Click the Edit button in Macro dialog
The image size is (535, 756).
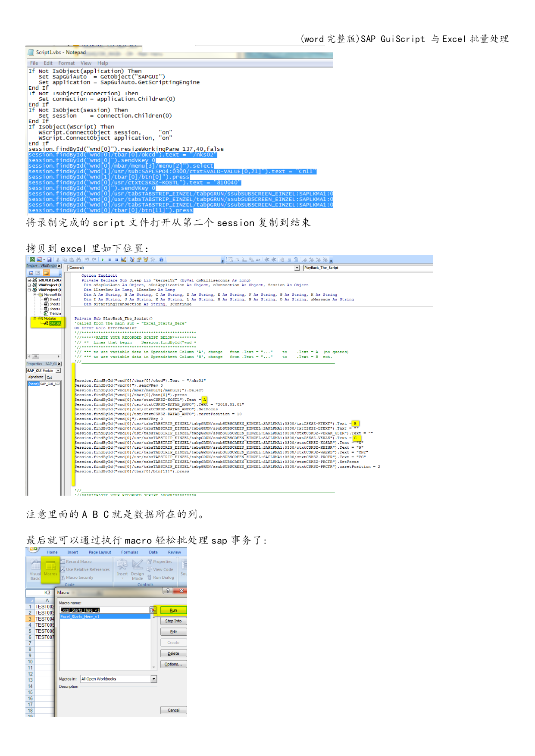(173, 632)
